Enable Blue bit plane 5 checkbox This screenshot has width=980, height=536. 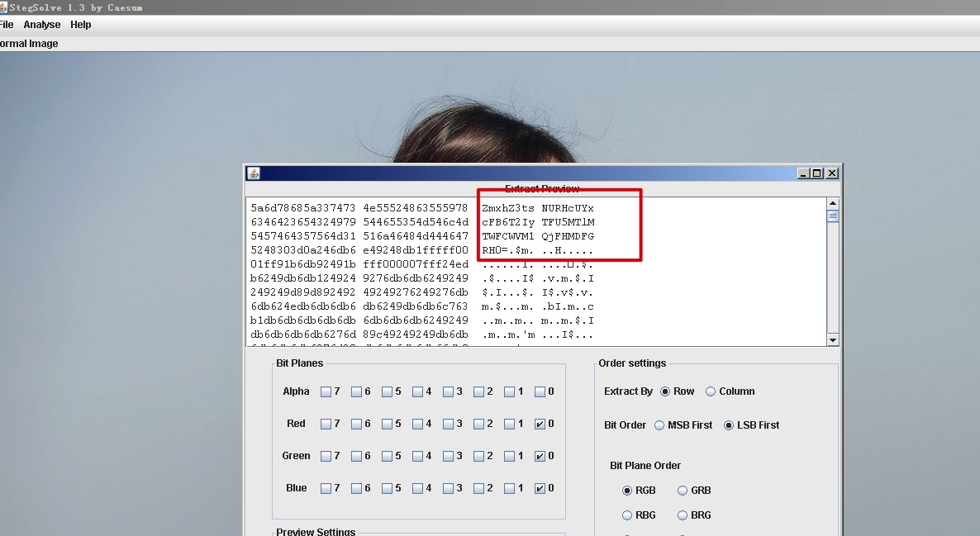[387, 489]
